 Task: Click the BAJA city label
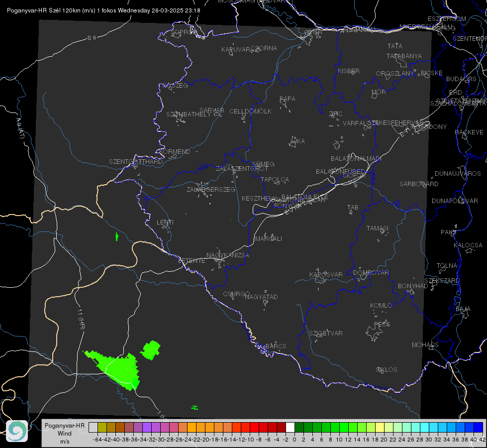point(463,309)
